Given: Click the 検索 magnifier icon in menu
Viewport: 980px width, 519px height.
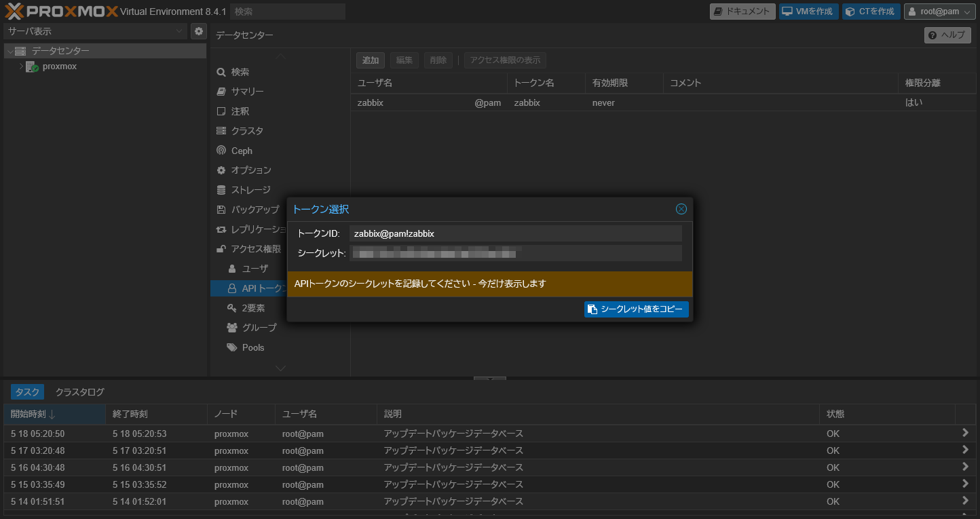Looking at the screenshot, I should pos(221,72).
